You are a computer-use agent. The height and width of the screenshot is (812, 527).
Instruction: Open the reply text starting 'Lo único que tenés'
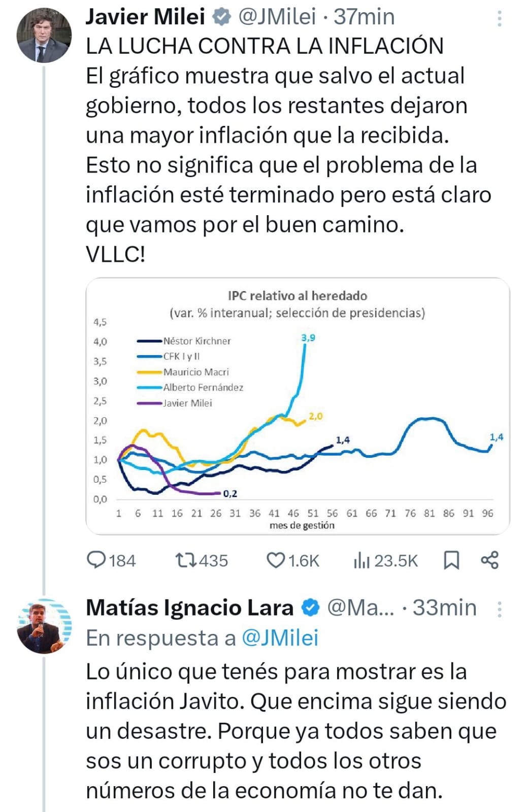[296, 731]
